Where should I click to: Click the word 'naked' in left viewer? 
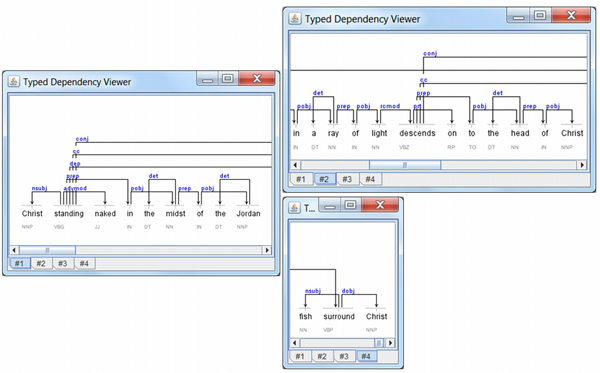(105, 213)
